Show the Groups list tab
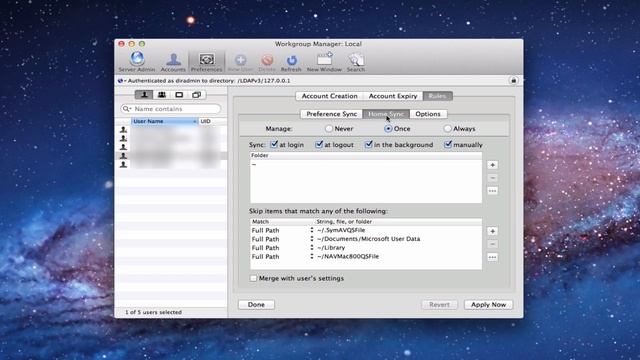Viewport: 640px width, 360px height. (x=162, y=95)
